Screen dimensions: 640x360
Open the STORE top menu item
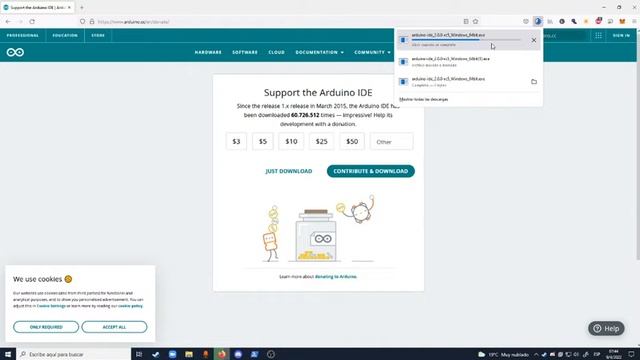point(98,36)
